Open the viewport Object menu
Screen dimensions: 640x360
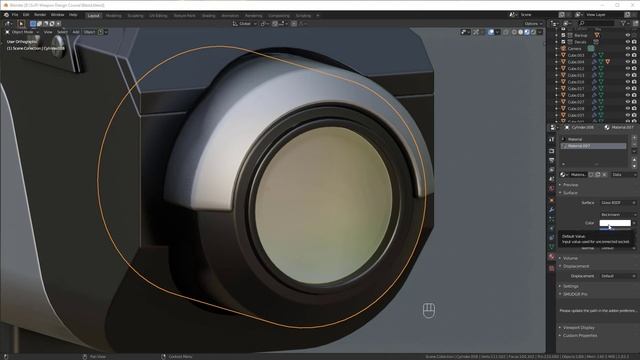click(x=89, y=32)
